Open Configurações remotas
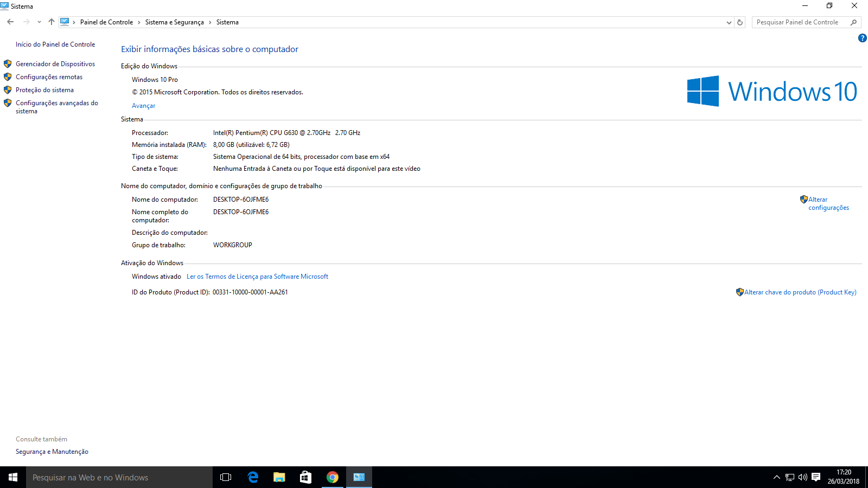 coord(49,77)
